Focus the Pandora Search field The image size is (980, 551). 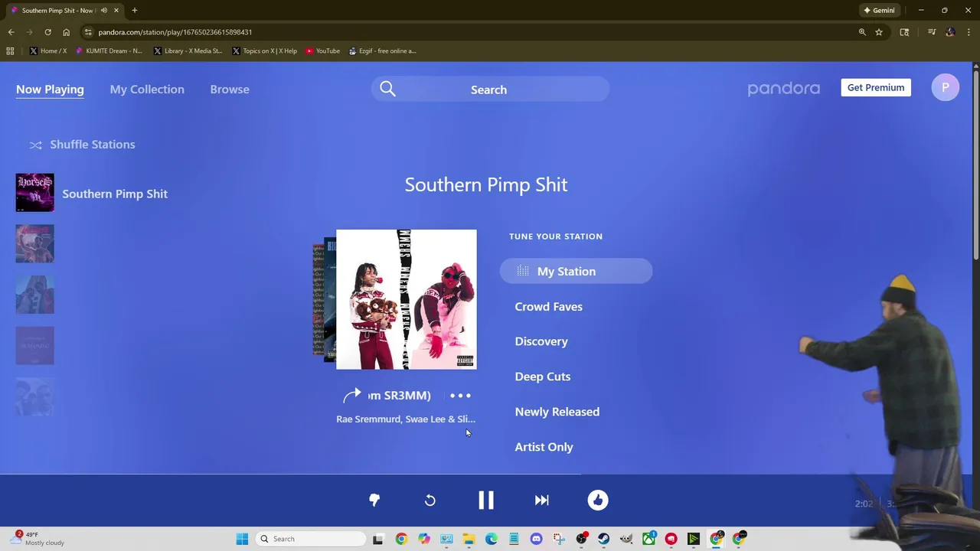(490, 90)
